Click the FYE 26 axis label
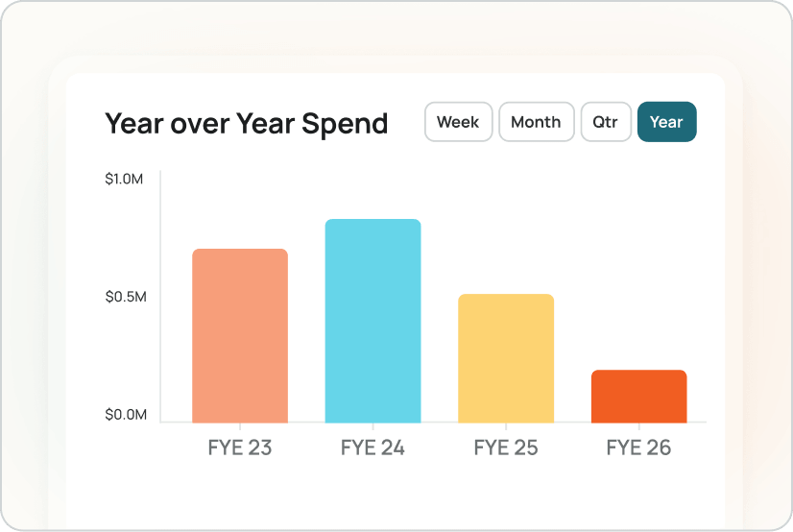 pos(638,447)
